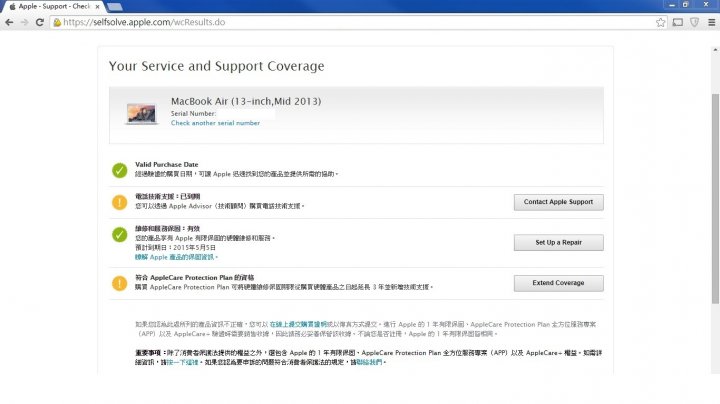Click the Set Up a Repair button

point(558,242)
